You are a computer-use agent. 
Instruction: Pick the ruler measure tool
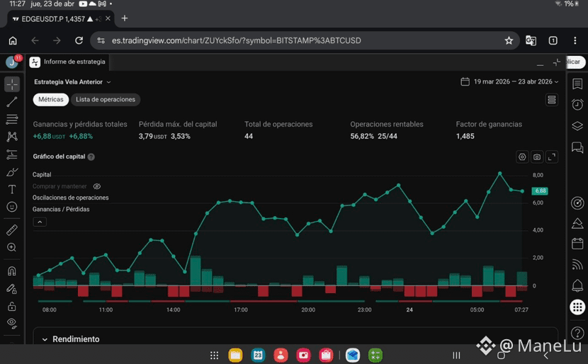click(12, 229)
